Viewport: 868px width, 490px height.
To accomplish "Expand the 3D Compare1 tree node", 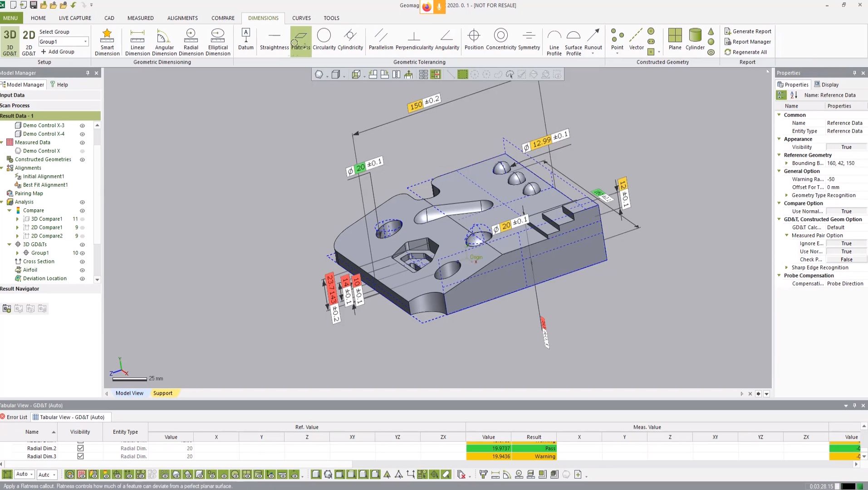I will click(18, 219).
